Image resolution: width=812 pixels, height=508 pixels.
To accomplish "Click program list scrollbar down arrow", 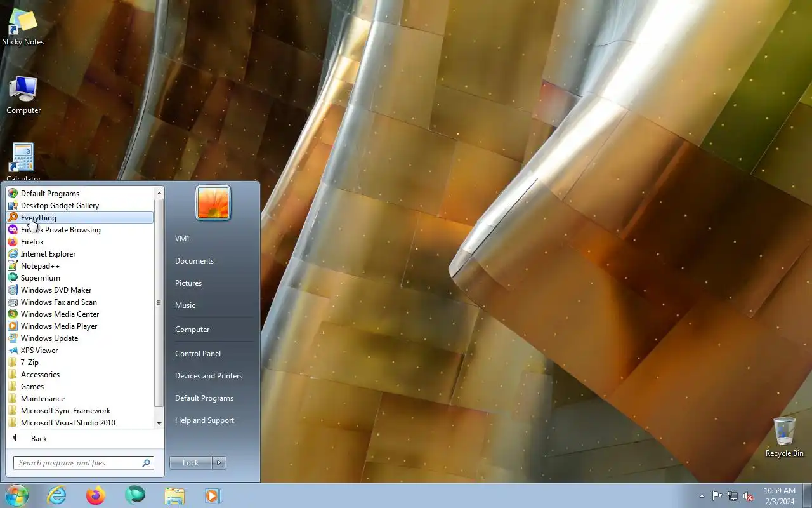I will click(x=159, y=423).
